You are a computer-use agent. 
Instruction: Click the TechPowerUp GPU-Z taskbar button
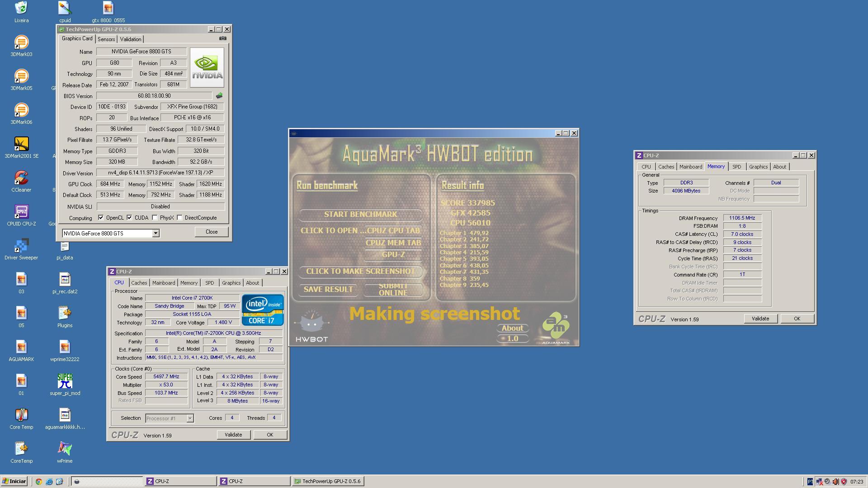[328, 481]
